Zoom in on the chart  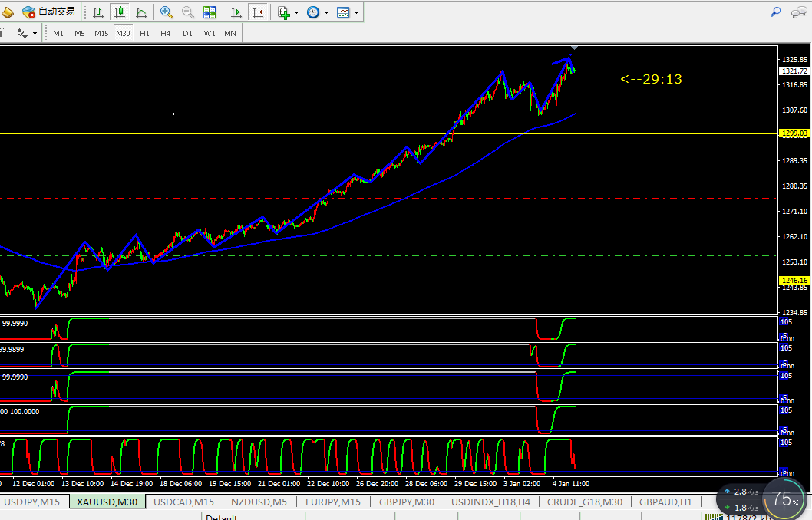point(167,12)
